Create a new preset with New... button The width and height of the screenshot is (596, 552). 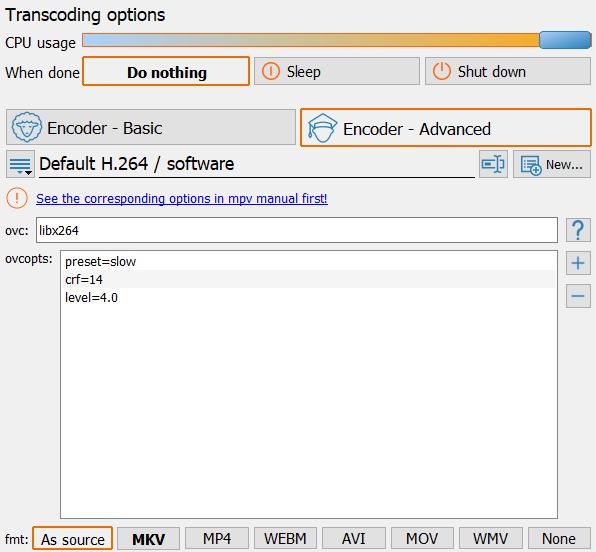click(x=552, y=164)
